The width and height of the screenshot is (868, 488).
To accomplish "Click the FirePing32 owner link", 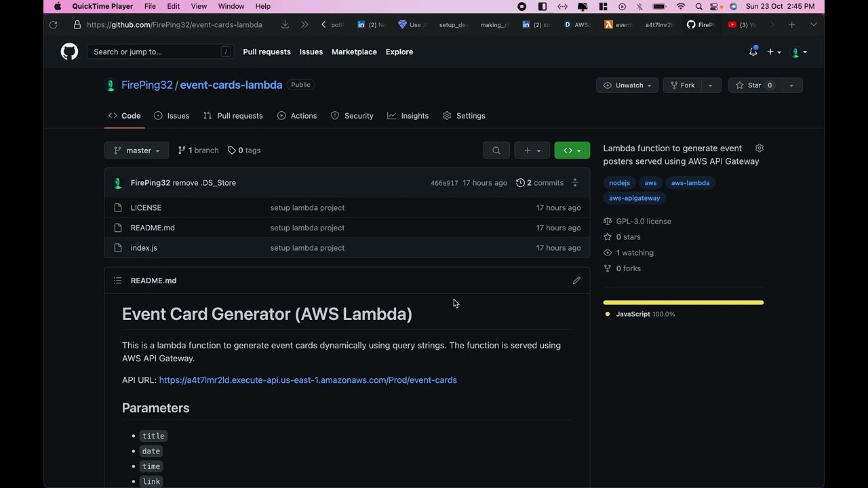I will coord(147,85).
